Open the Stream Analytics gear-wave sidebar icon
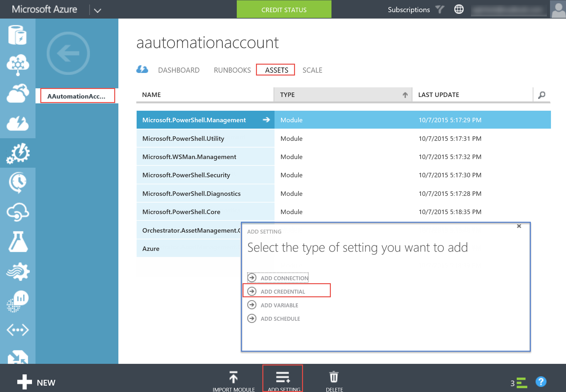Viewport: 566px width, 392px height. click(x=18, y=271)
